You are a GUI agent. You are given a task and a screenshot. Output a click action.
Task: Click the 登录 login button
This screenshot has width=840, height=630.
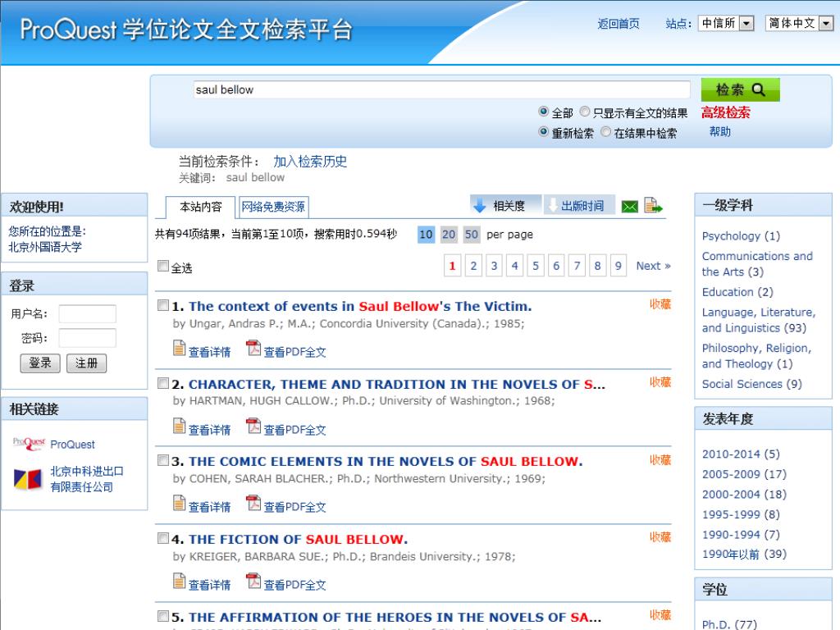(40, 363)
